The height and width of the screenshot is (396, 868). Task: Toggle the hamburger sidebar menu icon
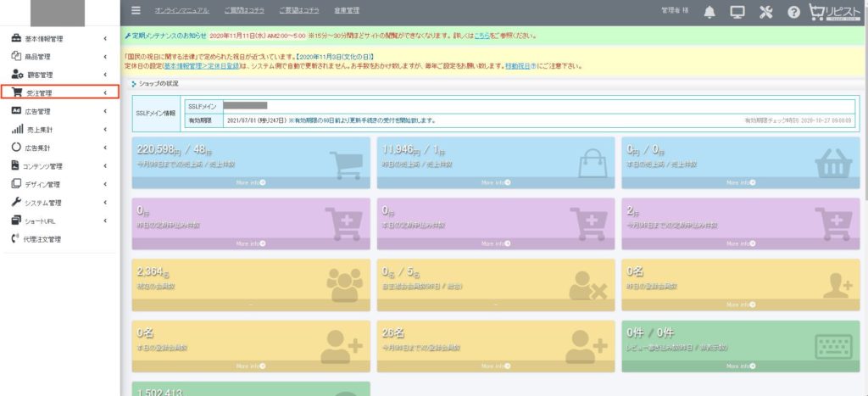click(x=136, y=11)
